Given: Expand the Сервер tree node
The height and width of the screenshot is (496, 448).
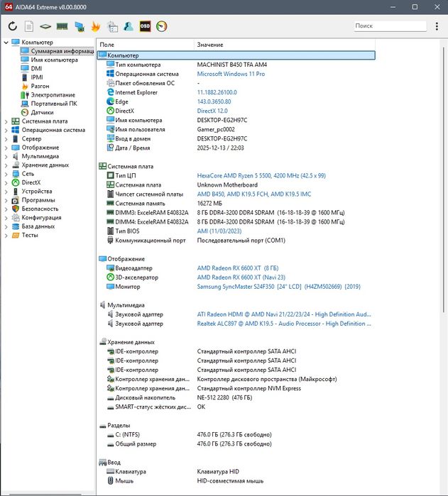Looking at the screenshot, I should pos(6,139).
